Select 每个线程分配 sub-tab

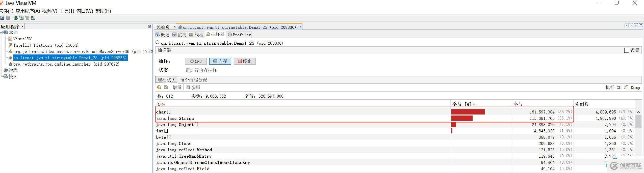coord(193,80)
